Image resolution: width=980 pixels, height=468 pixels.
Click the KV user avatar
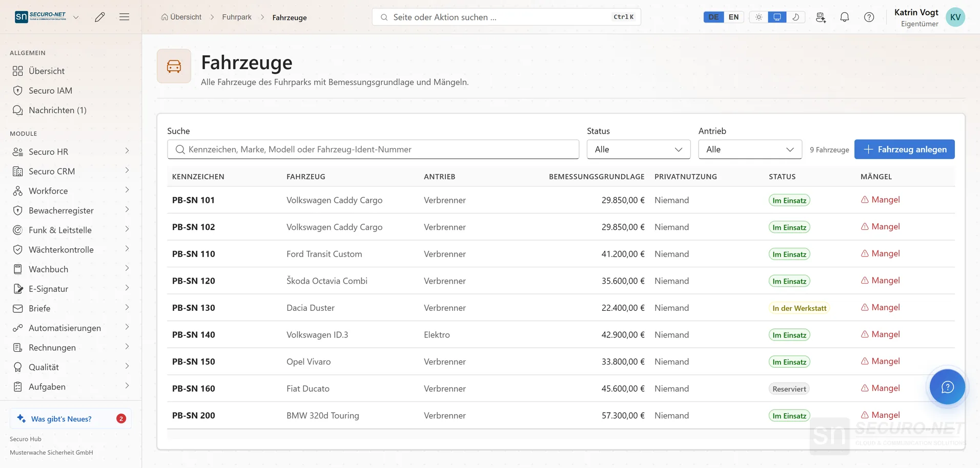pyautogui.click(x=955, y=17)
